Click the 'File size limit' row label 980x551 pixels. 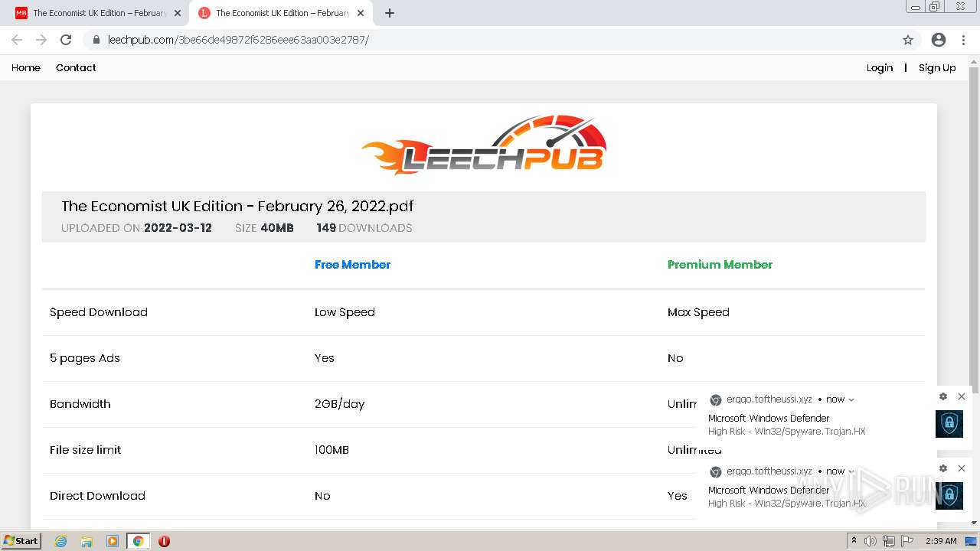[86, 450]
